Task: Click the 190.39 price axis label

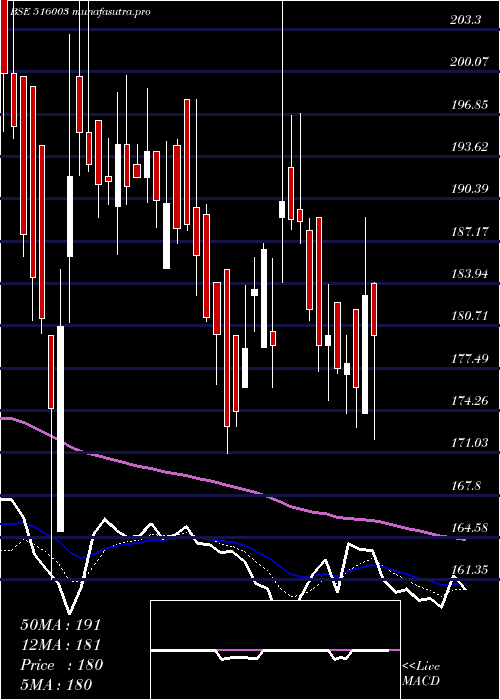Action: click(x=469, y=189)
